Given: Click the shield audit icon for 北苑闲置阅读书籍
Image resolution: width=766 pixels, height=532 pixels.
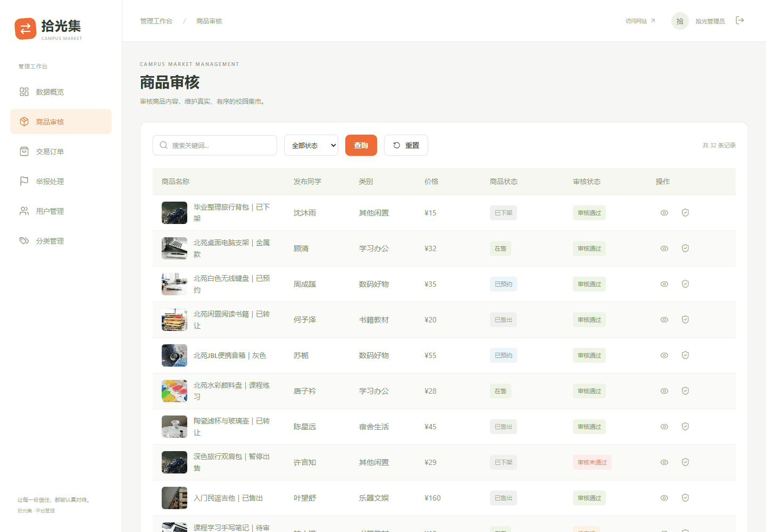Looking at the screenshot, I should pyautogui.click(x=685, y=320).
